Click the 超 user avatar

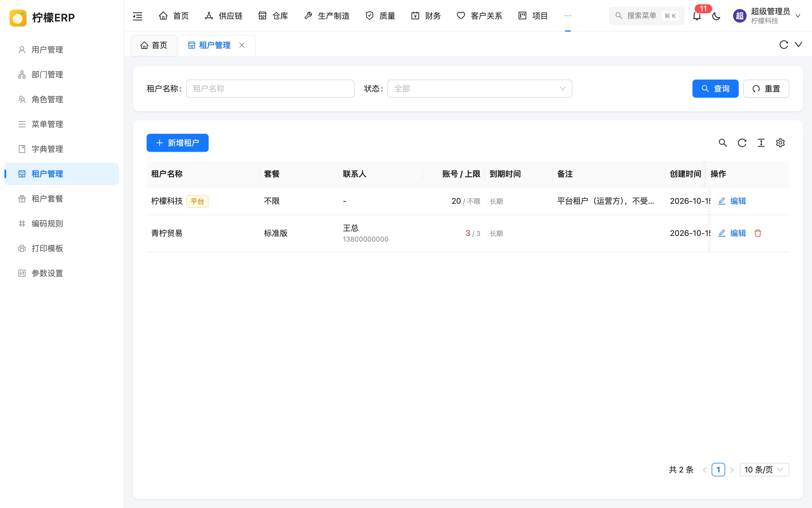pos(740,16)
